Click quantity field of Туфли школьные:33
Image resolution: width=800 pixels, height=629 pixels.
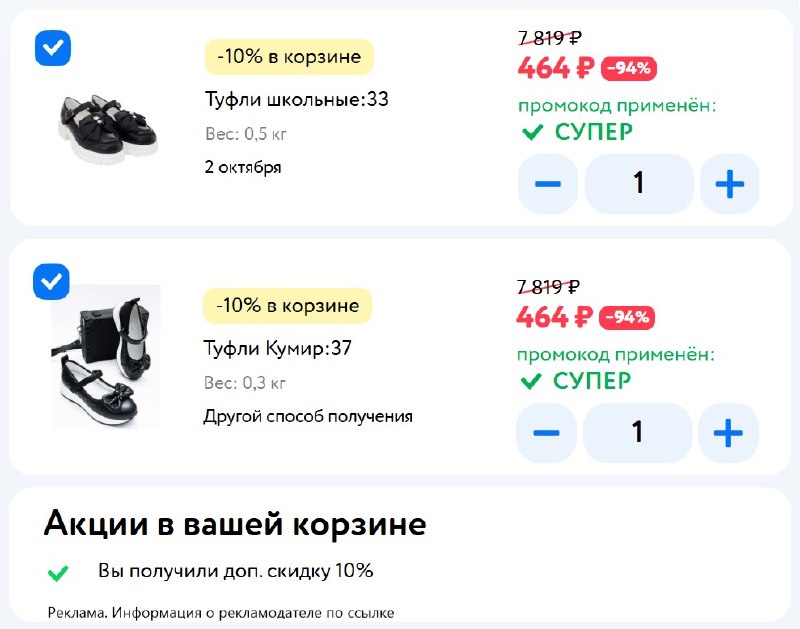coord(639,184)
